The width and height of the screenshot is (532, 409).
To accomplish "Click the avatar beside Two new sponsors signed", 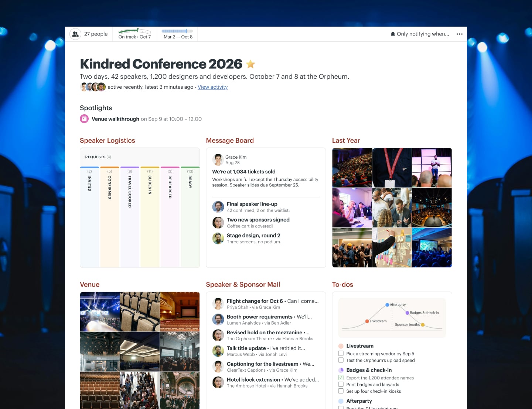I will tap(218, 223).
